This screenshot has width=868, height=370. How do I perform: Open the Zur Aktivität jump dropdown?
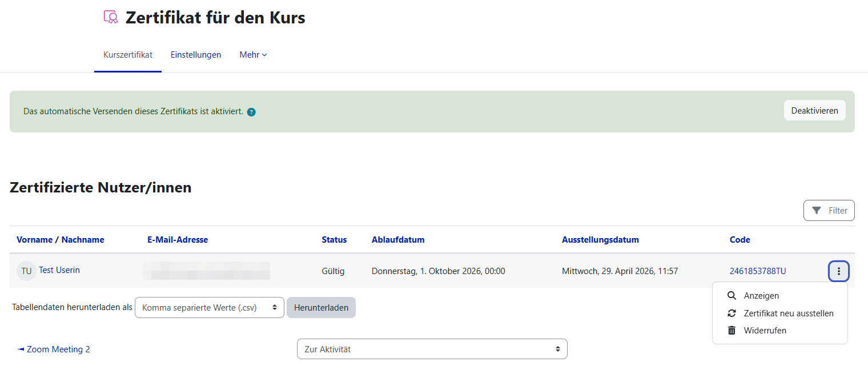pos(432,349)
